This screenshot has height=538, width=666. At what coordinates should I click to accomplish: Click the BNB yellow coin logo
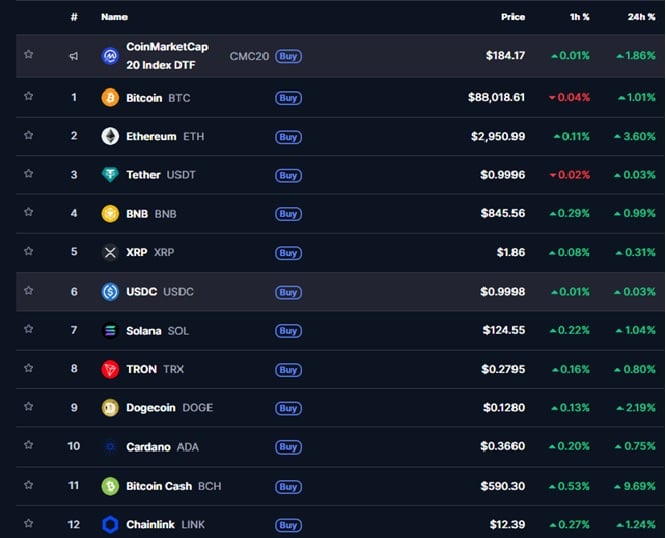[x=110, y=213]
